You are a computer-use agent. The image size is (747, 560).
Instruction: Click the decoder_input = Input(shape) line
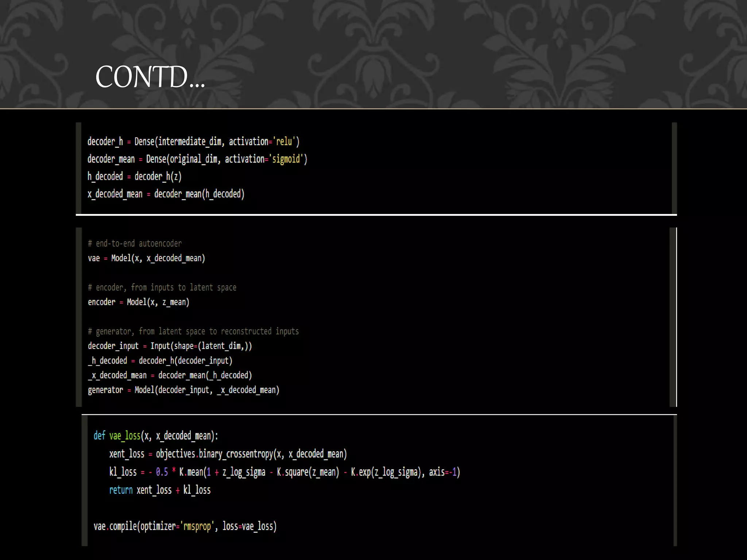[x=170, y=346]
